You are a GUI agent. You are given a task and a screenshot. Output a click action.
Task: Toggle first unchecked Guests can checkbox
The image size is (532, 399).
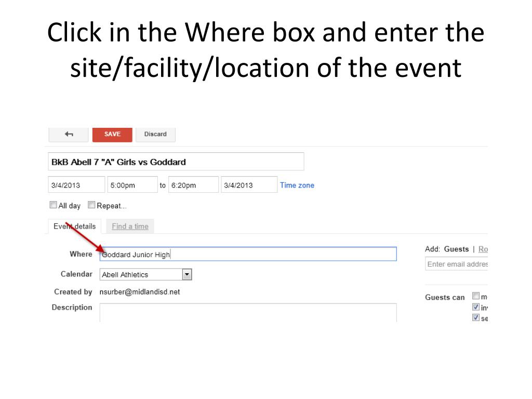pyautogui.click(x=476, y=296)
